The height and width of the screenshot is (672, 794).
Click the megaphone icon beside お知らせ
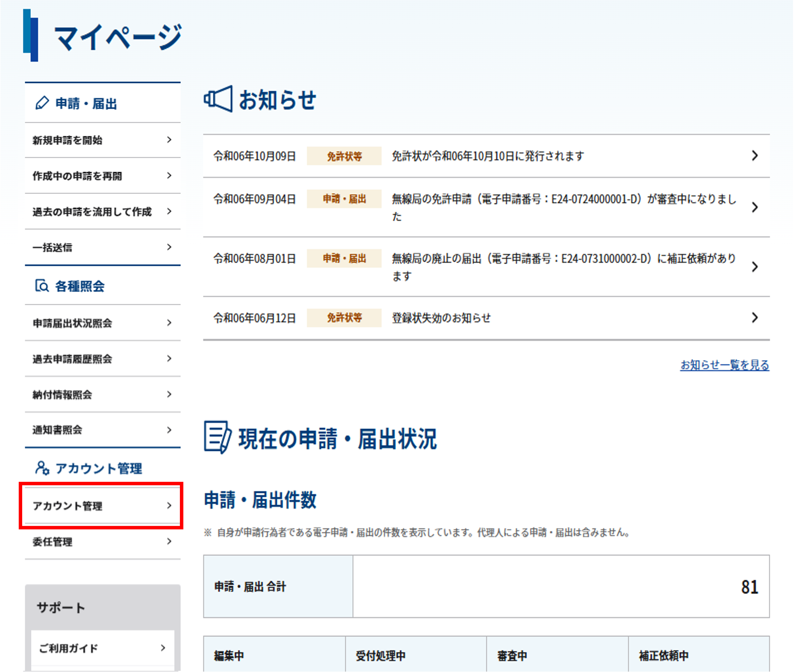point(218,99)
